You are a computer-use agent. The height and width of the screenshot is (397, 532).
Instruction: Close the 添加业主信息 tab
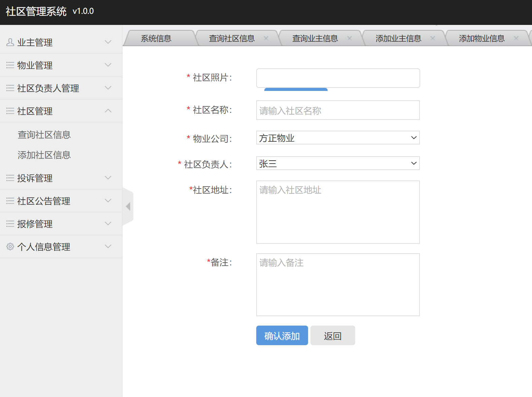coord(433,38)
